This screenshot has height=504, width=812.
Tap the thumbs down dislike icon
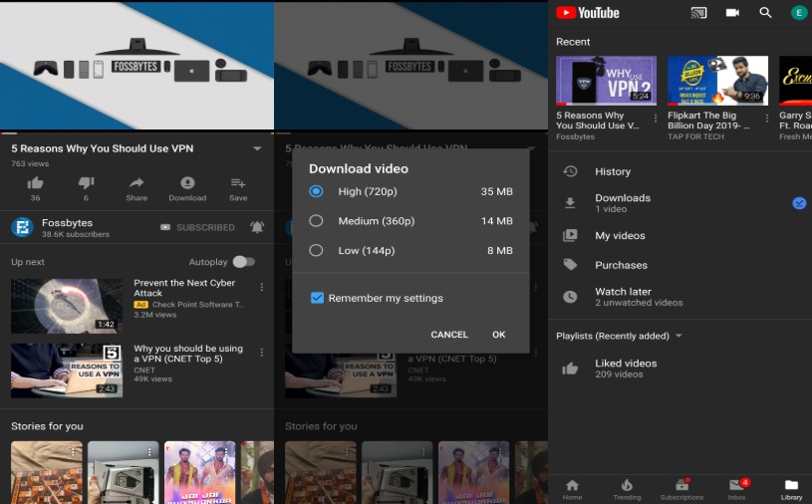pyautogui.click(x=86, y=183)
